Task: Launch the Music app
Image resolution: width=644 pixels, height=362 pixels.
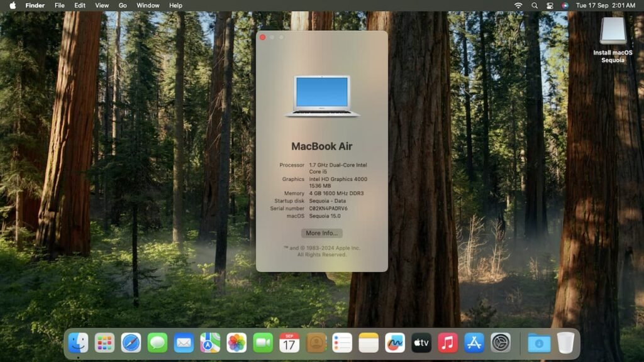Action: pos(448,343)
